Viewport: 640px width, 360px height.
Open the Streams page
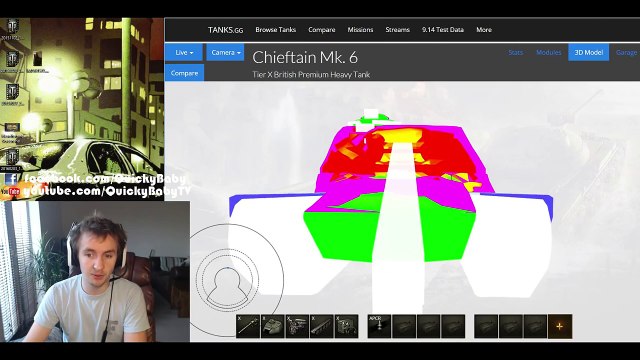click(x=397, y=30)
